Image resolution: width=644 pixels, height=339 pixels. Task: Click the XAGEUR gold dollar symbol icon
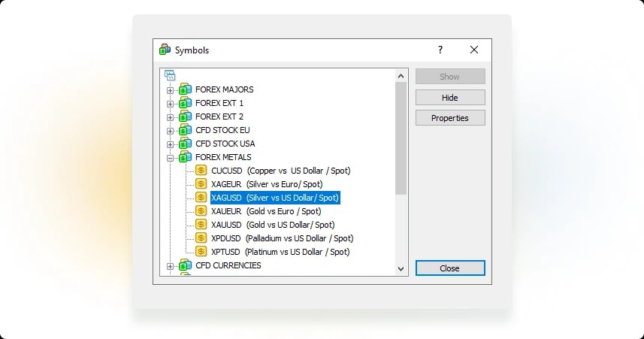tap(201, 184)
